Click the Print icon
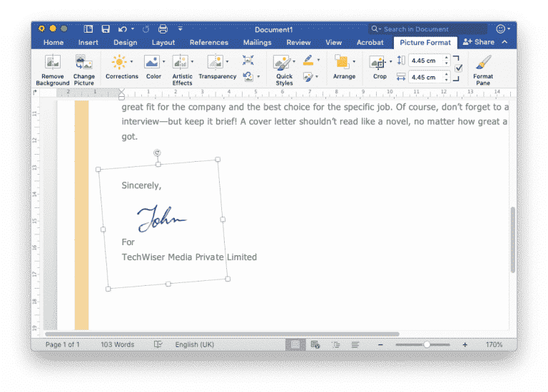 click(x=163, y=29)
